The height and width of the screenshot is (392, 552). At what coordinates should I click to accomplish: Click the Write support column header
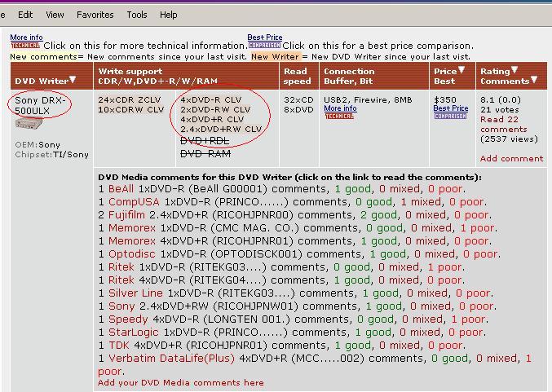pyautogui.click(x=157, y=76)
